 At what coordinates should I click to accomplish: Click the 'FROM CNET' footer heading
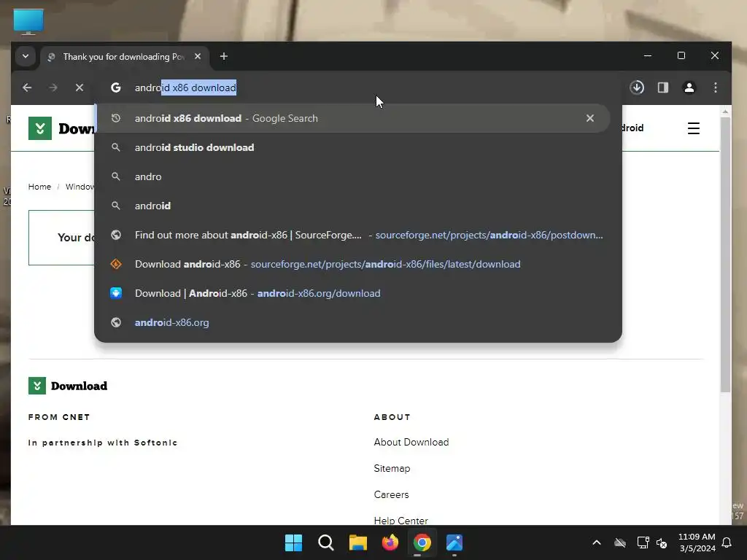(59, 417)
